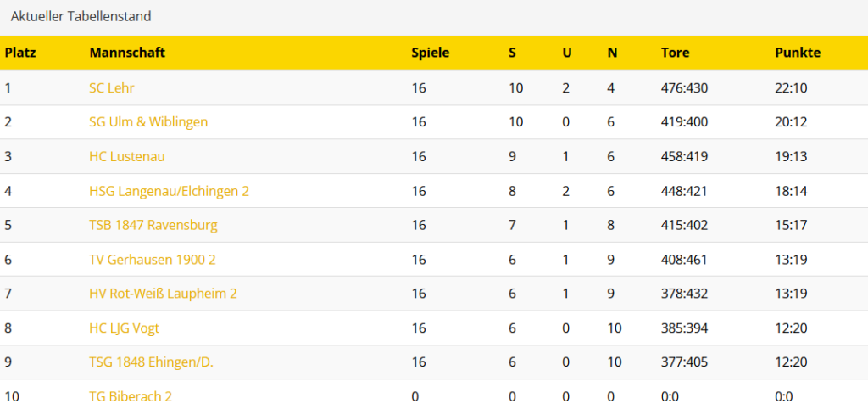Open HV Rot-Weiß Laupheim 2 link

[x=163, y=294]
